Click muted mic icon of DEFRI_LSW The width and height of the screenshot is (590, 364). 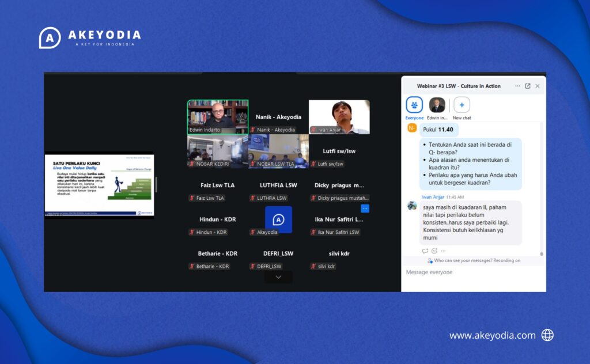point(253,267)
